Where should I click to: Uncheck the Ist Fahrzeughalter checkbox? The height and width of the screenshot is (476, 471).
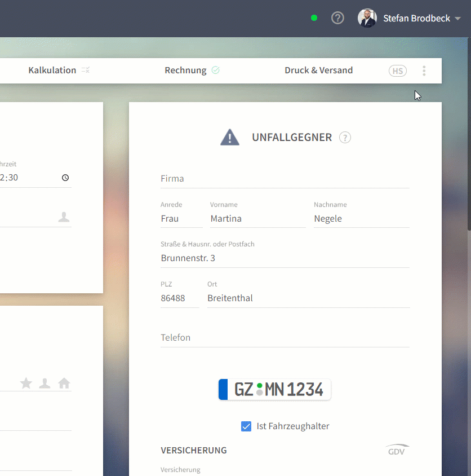click(x=246, y=426)
